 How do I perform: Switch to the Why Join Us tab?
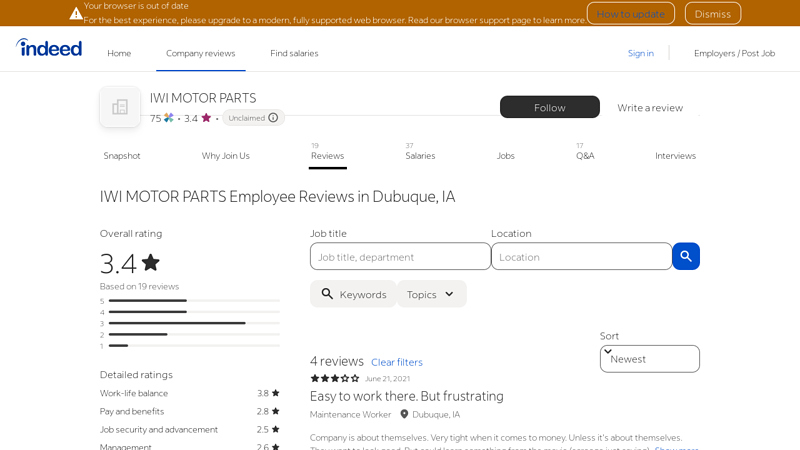coord(226,156)
